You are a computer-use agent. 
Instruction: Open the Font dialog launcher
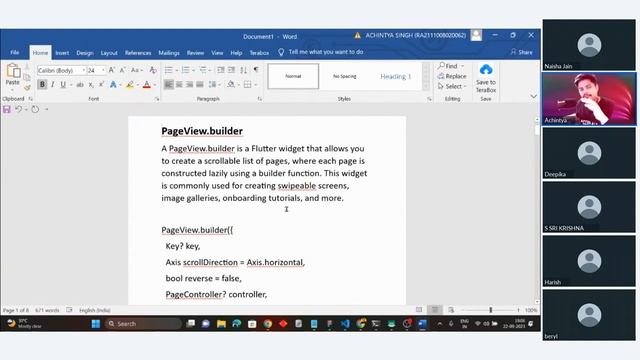coord(157,99)
